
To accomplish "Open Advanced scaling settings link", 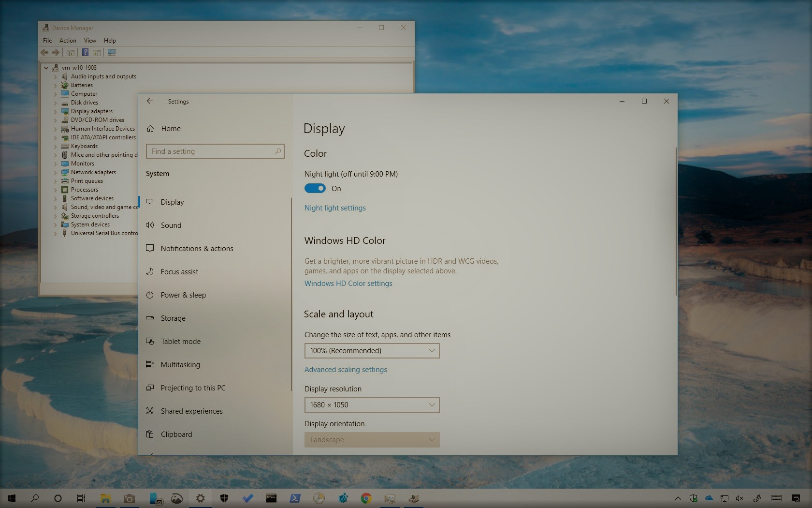I will coord(346,370).
